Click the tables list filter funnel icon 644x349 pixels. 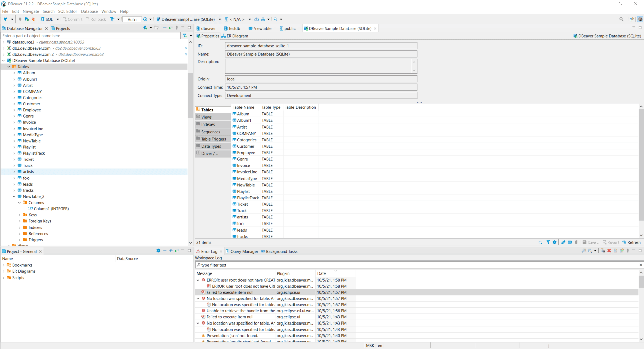coord(548,242)
